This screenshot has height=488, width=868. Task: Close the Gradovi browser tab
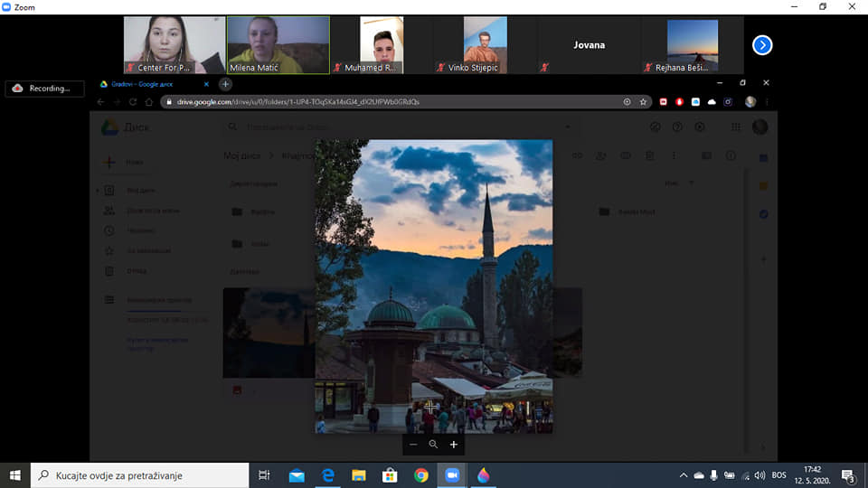(x=206, y=84)
